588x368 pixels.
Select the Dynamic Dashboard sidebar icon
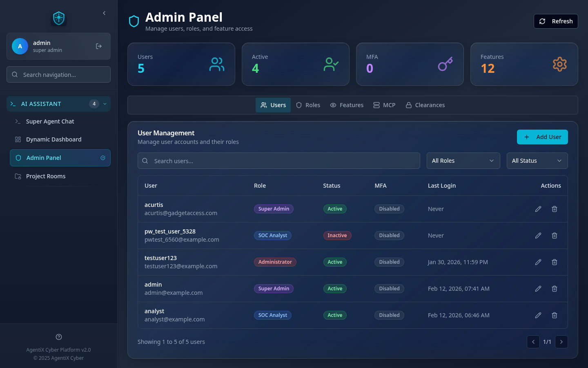(x=18, y=139)
